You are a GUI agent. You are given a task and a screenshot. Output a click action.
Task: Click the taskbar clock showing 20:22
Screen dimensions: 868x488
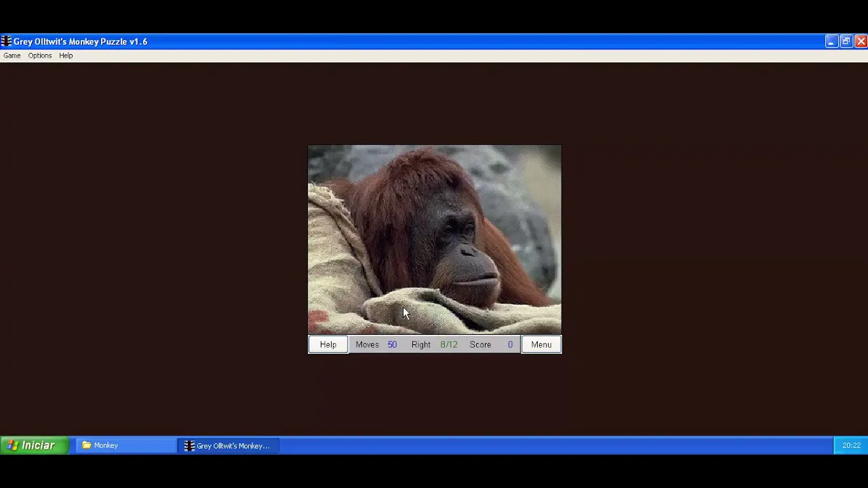click(851, 445)
